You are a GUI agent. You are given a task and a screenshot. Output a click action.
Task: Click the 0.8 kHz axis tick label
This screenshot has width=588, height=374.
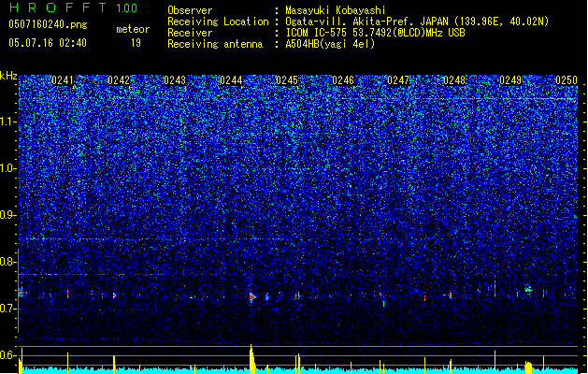pos(8,262)
